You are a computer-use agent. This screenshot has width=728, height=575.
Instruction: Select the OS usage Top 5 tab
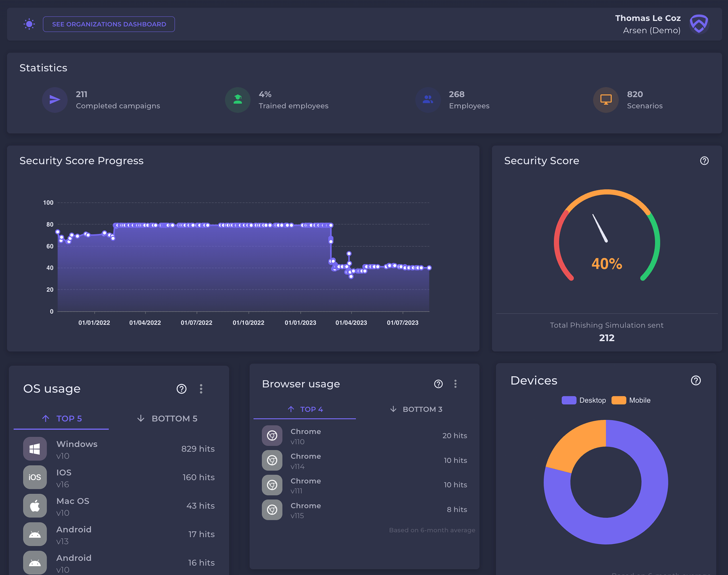(x=62, y=418)
